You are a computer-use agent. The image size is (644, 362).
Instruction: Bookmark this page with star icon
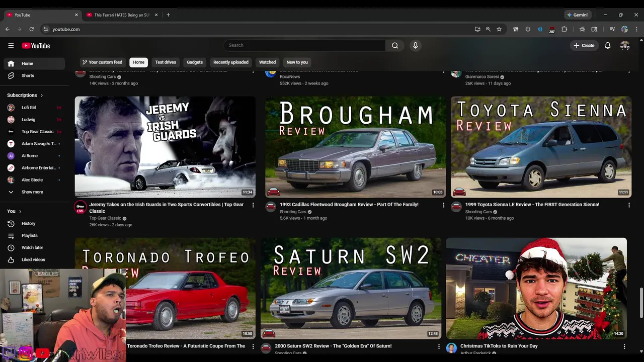pyautogui.click(x=499, y=29)
